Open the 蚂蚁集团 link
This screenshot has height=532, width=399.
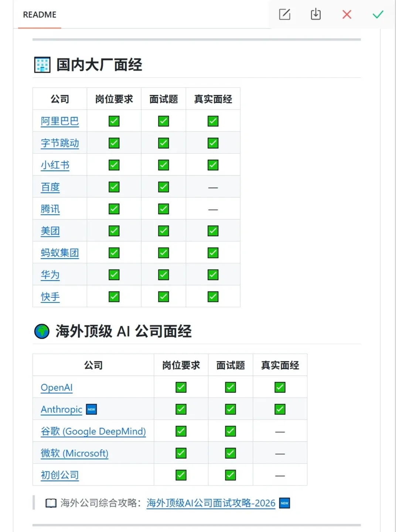60,253
